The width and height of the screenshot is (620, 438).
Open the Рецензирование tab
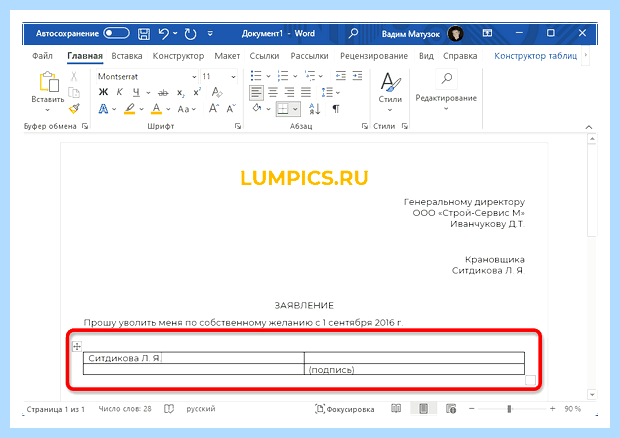[x=374, y=56]
